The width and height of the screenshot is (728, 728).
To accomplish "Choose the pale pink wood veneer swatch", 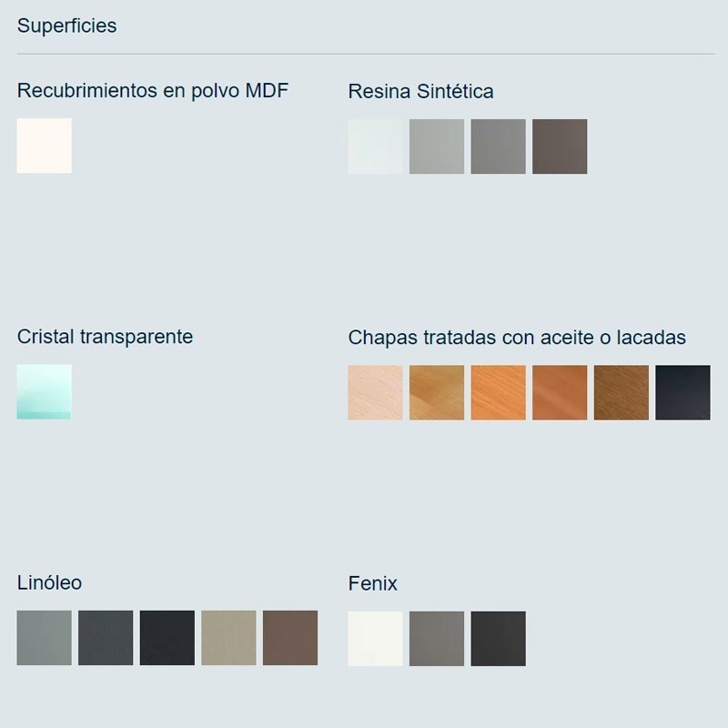I will point(375,392).
